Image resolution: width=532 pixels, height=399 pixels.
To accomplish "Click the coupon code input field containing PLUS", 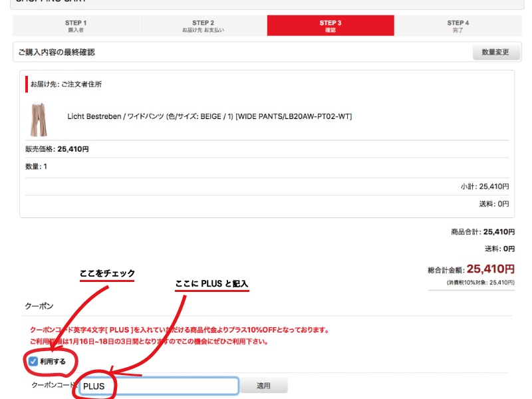I will 159,386.
